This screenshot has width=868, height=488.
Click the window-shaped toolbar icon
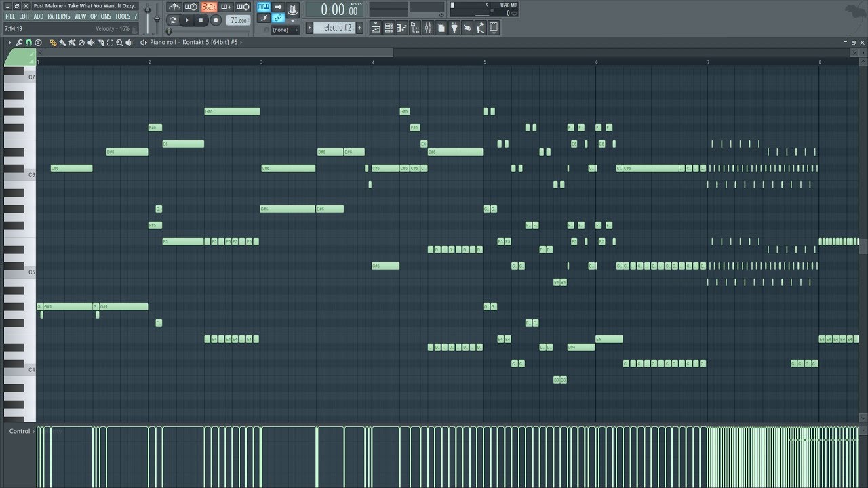coord(494,28)
